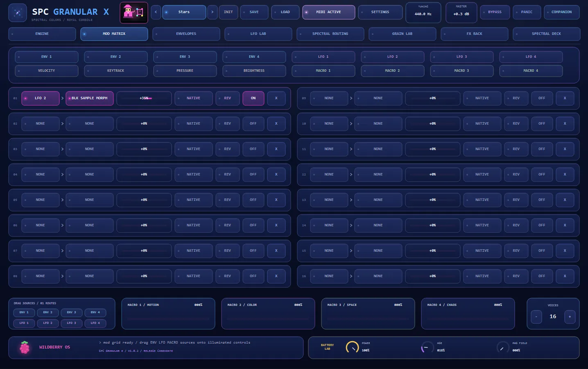
Task: Click the pixel character avatar thumbnail
Action: click(x=134, y=12)
